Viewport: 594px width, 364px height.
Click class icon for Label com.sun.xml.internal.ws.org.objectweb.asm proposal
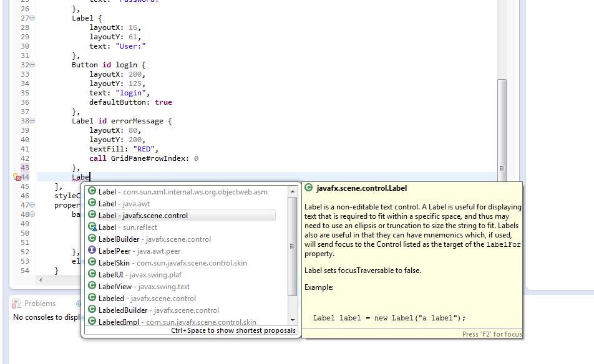(x=92, y=191)
